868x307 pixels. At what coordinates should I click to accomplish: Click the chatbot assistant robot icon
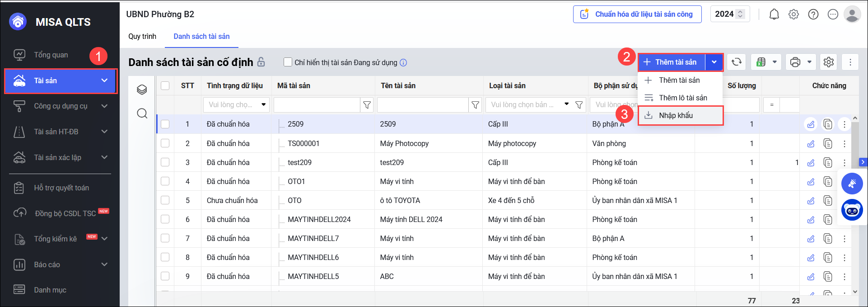click(852, 210)
